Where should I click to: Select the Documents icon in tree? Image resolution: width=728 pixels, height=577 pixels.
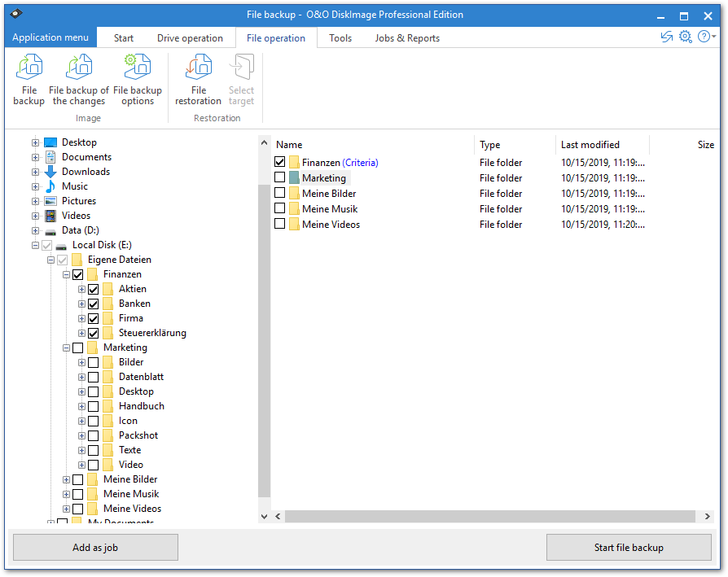pyautogui.click(x=50, y=157)
